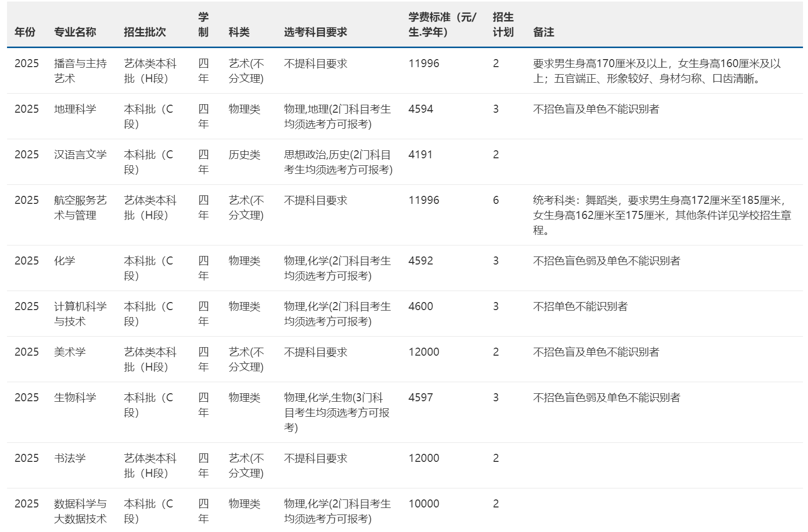Image resolution: width=808 pixels, height=532 pixels.
Task: Select the 播音与主持艺术 major cell
Action: [81, 71]
